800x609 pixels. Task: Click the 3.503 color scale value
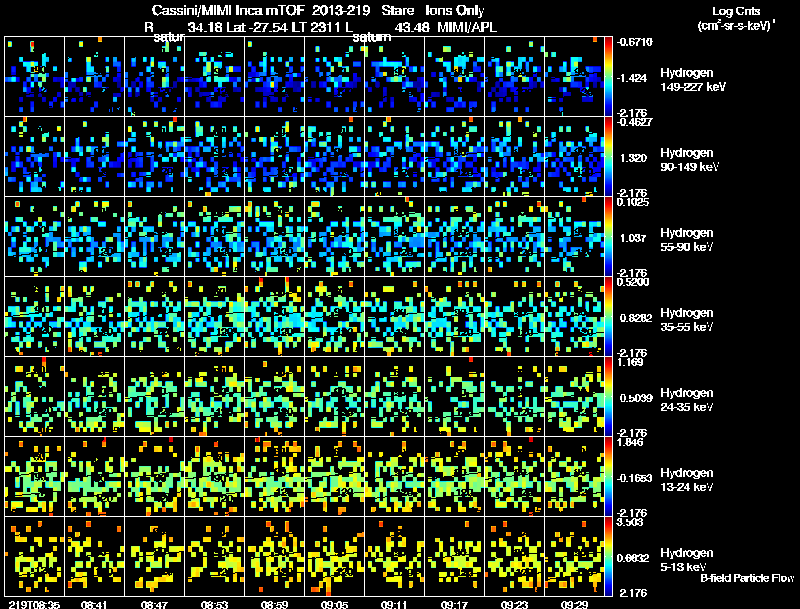630,522
